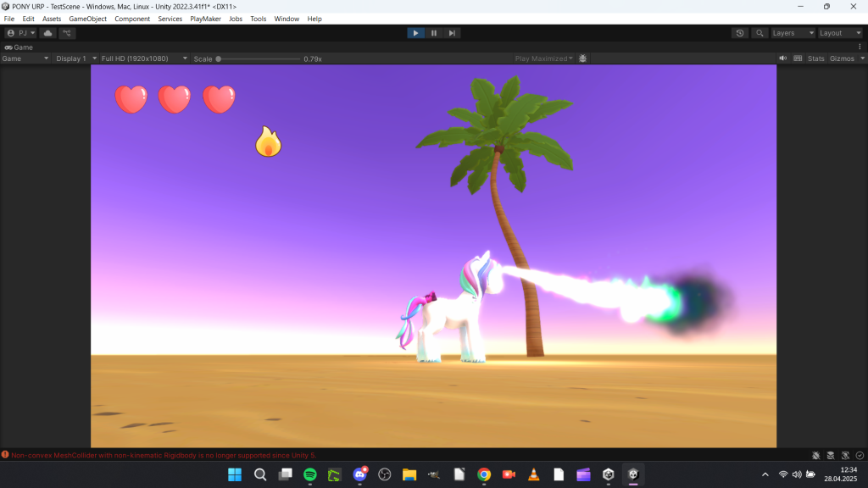Open the Layout dropdown
Screen dimensions: 868x488
pyautogui.click(x=840, y=33)
